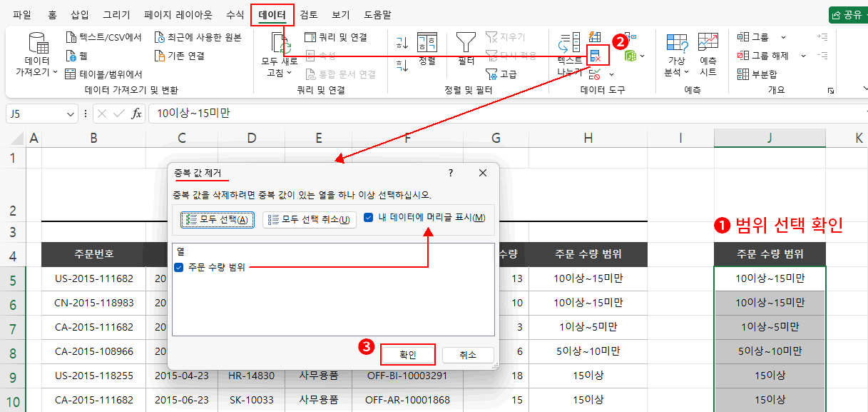Screen dimensions: 868x412
Task: Click 부분합 (Subtotal) button
Action: (x=757, y=74)
